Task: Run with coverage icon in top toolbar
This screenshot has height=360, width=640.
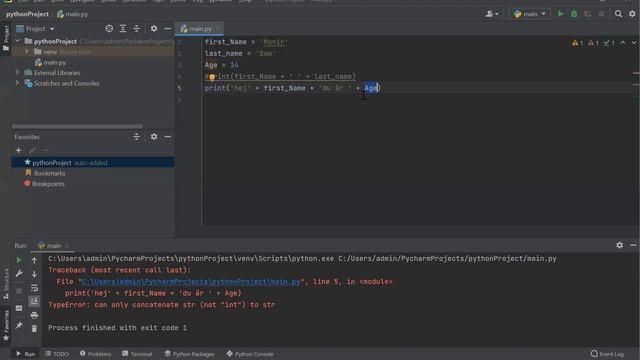Action: [587, 14]
